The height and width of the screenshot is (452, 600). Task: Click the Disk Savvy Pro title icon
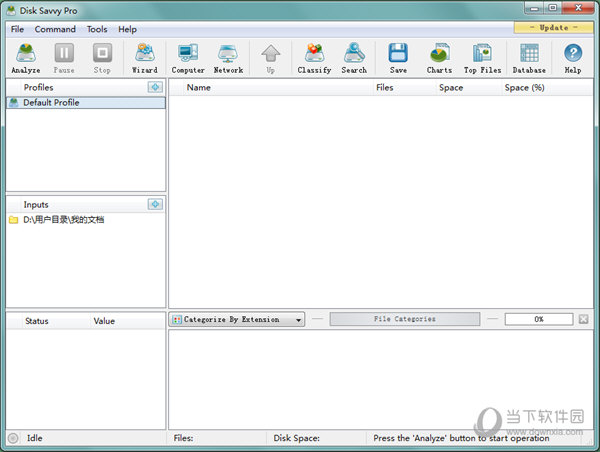(x=11, y=10)
